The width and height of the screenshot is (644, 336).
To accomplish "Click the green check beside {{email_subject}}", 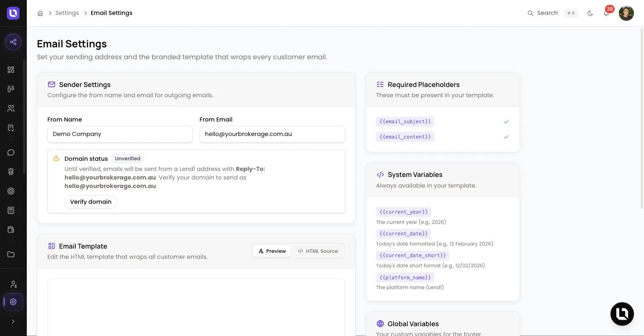I will [x=506, y=122].
